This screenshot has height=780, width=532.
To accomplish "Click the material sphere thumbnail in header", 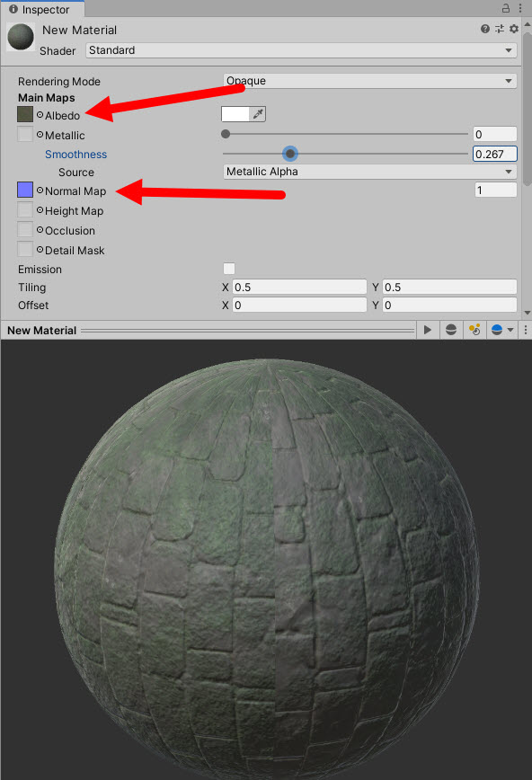I will pyautogui.click(x=21, y=38).
